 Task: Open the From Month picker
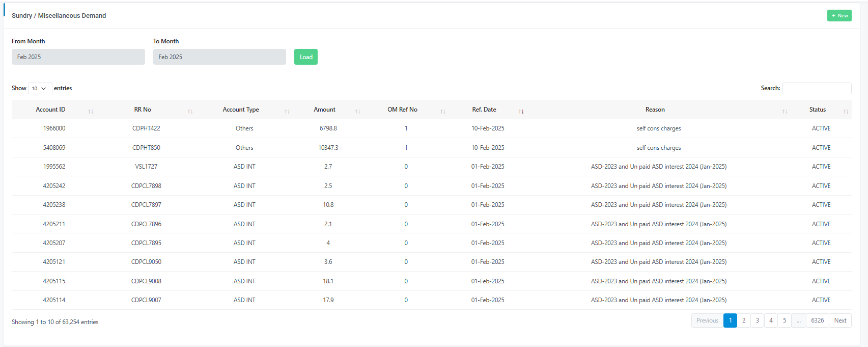[78, 57]
